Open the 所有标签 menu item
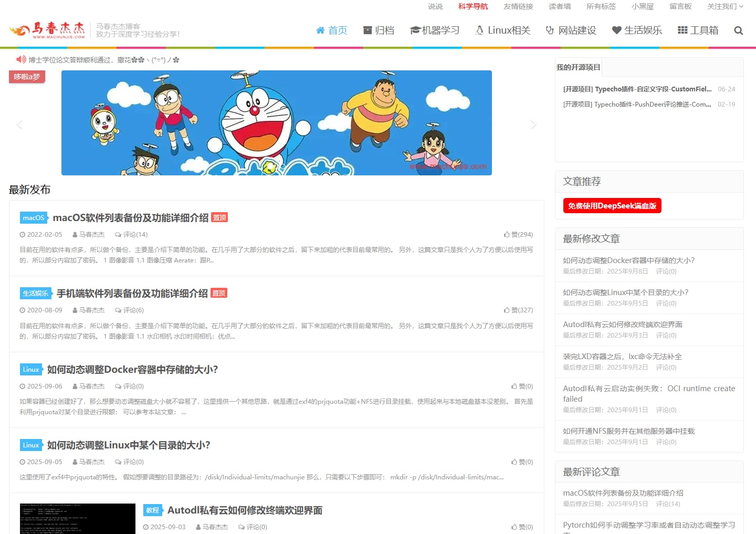 click(x=601, y=6)
